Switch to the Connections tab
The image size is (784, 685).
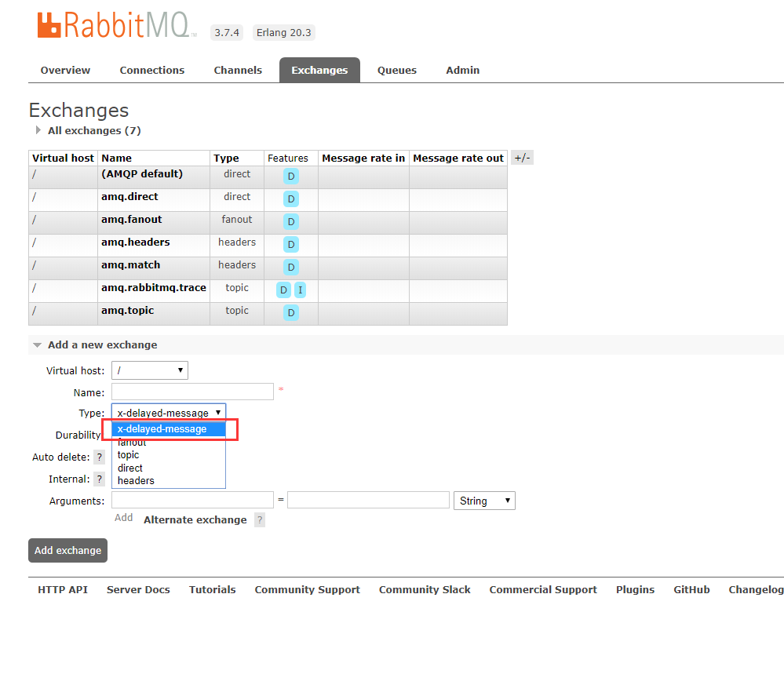[152, 70]
